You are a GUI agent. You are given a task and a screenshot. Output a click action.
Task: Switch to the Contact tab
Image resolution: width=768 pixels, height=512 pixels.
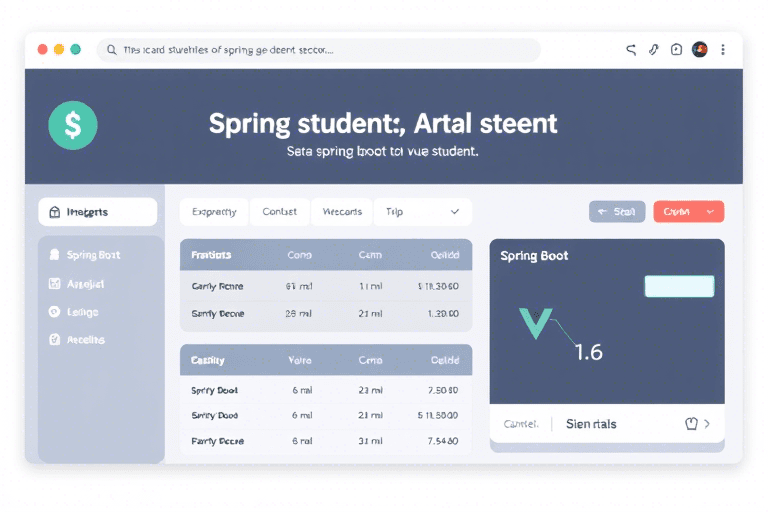click(x=279, y=212)
